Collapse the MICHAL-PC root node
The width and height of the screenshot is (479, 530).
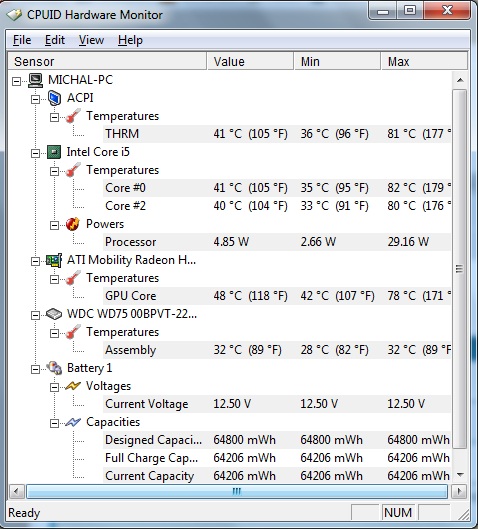pyautogui.click(x=16, y=81)
